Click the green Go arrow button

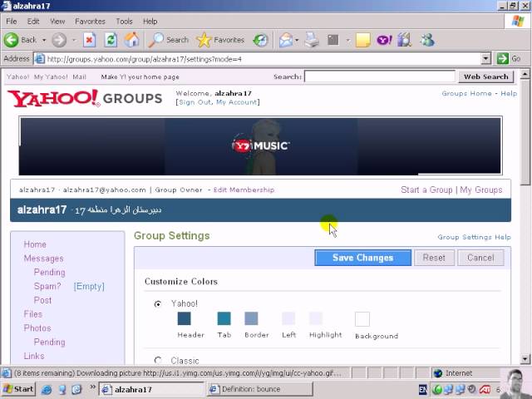coord(502,59)
